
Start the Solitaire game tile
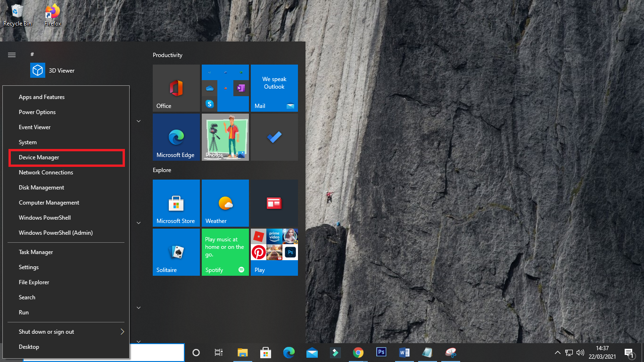coord(176,252)
